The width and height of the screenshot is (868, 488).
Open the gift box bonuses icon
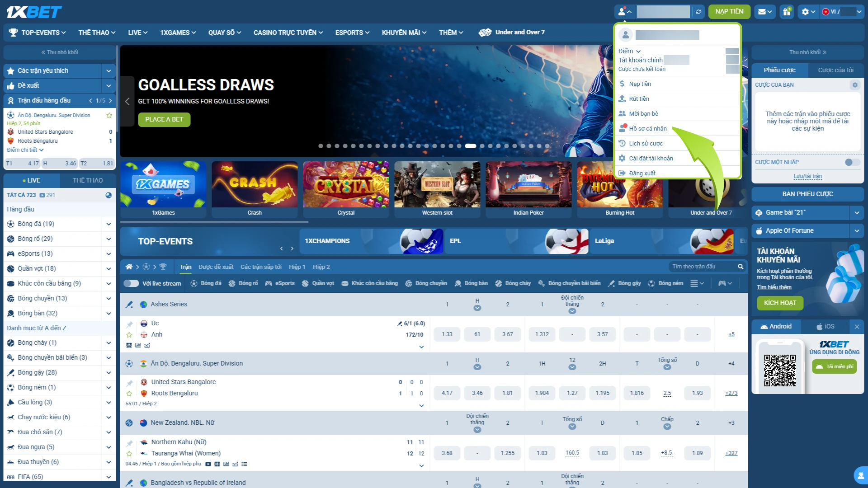[x=787, y=12]
